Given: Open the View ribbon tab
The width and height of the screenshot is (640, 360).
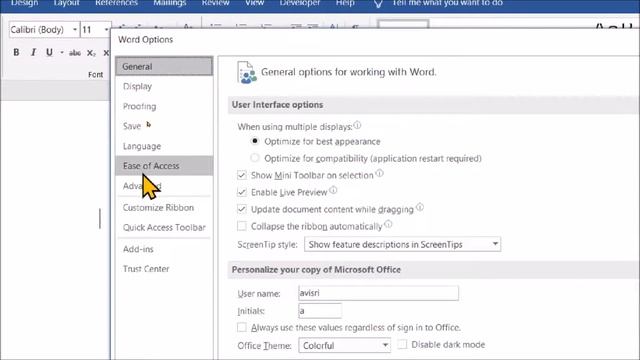Looking at the screenshot, I should click(x=254, y=3).
